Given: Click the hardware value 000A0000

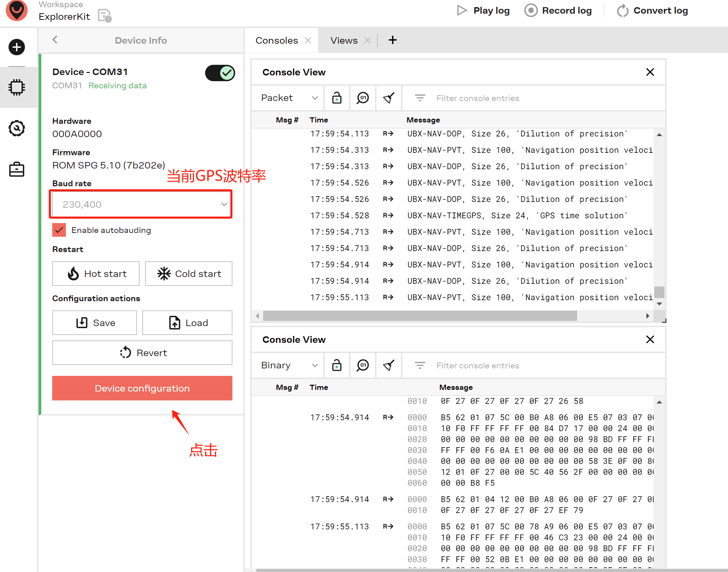Looking at the screenshot, I should tap(77, 134).
